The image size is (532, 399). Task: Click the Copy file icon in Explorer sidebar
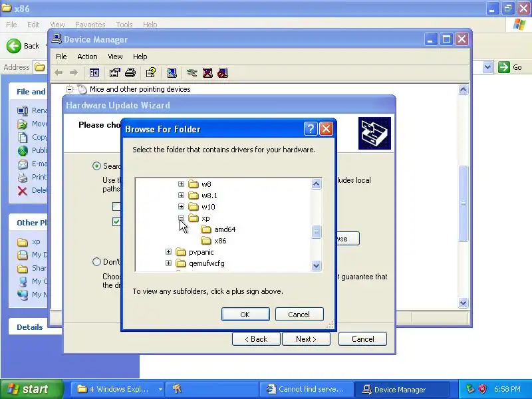click(x=23, y=137)
